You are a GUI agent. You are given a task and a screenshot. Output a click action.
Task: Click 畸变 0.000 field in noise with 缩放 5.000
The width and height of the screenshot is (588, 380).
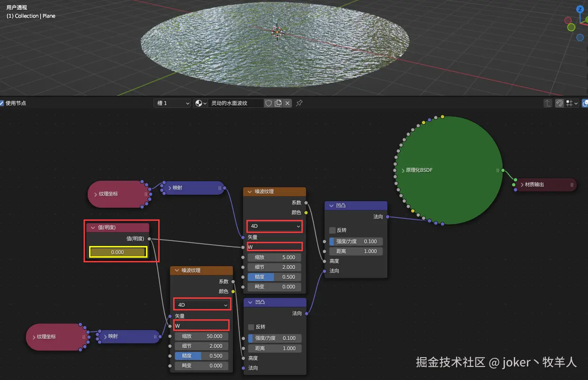tap(275, 287)
